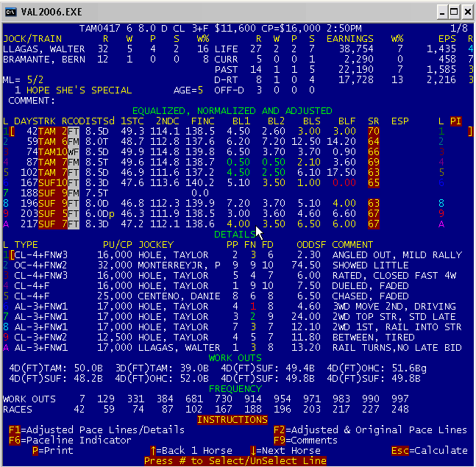Click speed rating 64 in pace line 2
The image size is (476, 467).
point(374,142)
